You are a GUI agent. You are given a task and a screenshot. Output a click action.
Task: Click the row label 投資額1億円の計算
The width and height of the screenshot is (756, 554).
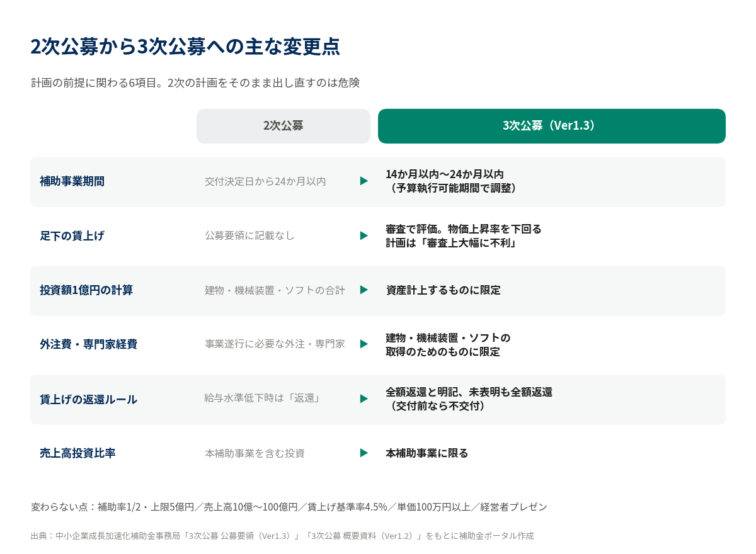[86, 290]
